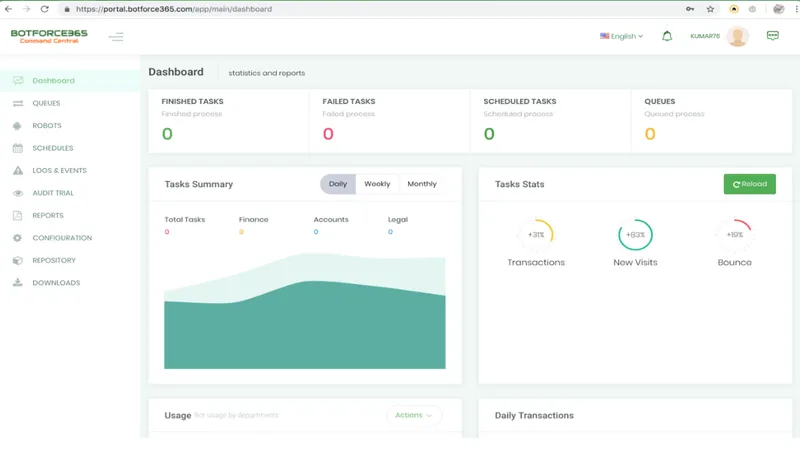Switch tasks summary to Monthly

pos(422,184)
